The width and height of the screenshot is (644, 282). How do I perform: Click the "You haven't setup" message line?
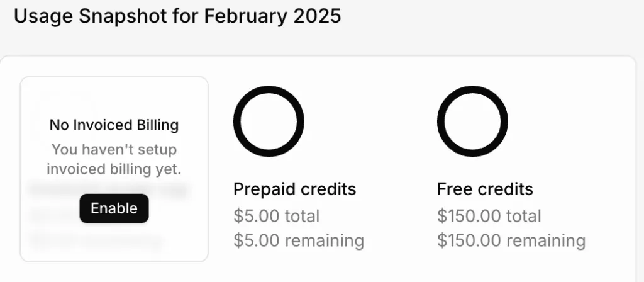tap(114, 150)
